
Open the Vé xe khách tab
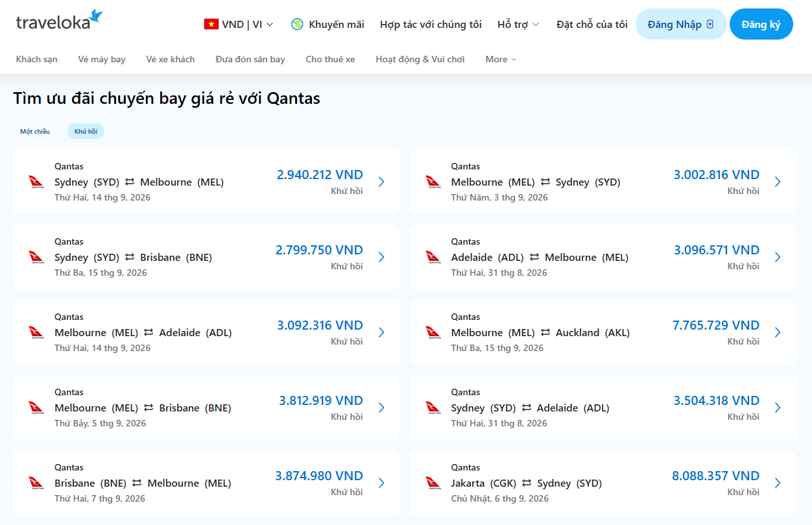coord(171,59)
